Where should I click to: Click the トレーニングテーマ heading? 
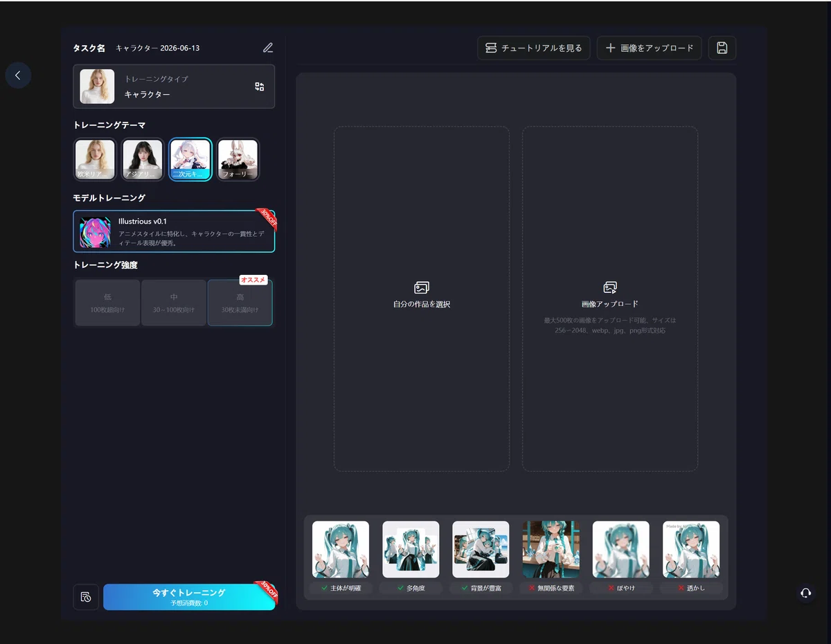(x=109, y=125)
